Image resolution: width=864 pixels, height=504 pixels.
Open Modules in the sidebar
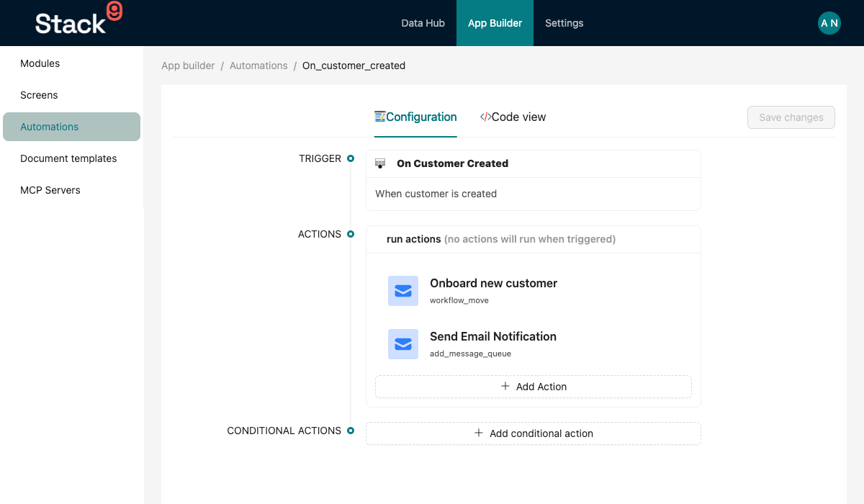click(72, 63)
